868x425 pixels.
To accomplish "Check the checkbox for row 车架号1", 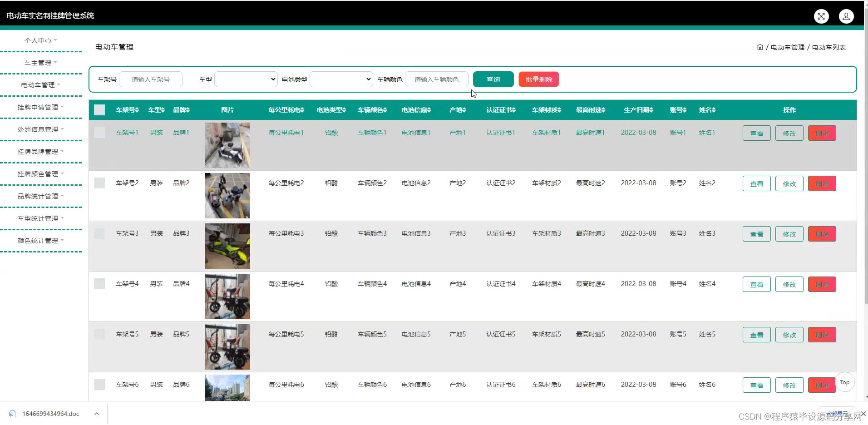I will pos(99,132).
